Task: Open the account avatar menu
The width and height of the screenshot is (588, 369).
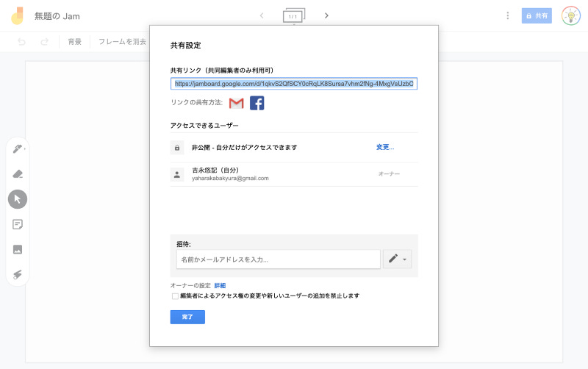Action: (571, 15)
